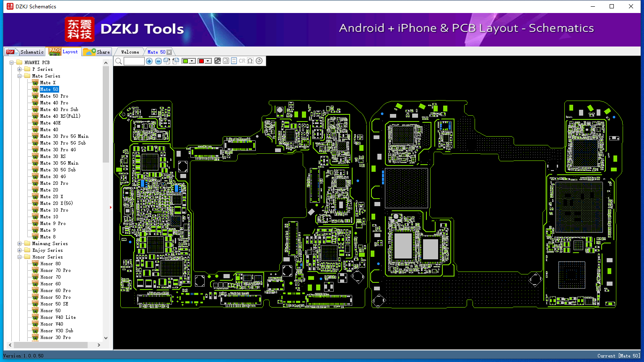Select Mate 40 Pro Sub entry
Screen dimensions: 644x362
pyautogui.click(x=59, y=109)
